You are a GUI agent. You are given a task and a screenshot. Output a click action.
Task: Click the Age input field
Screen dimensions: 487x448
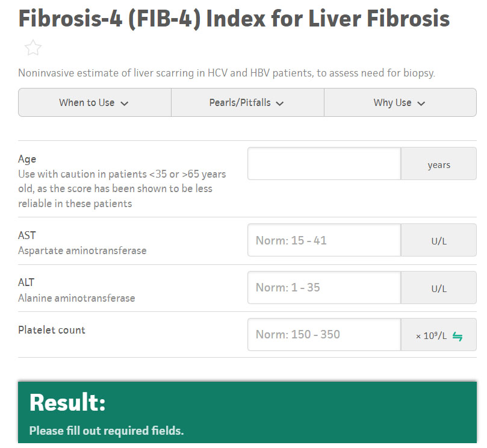(x=324, y=164)
